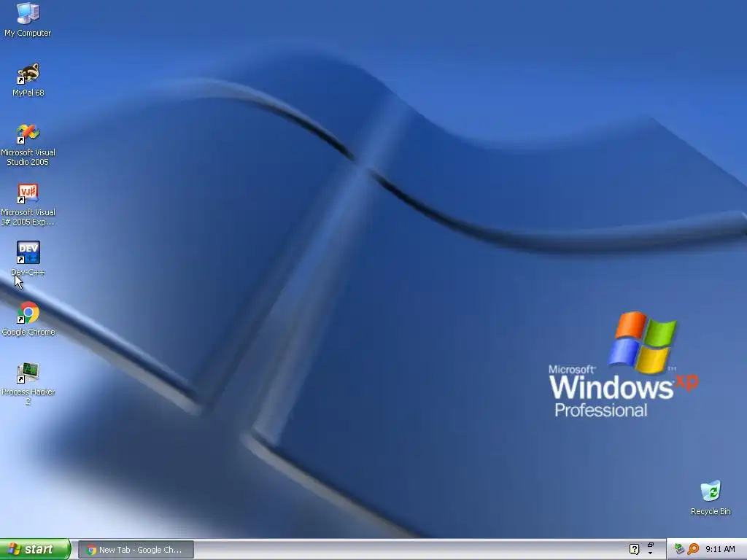Switch to the New Tab Google Chrome taskbar button
Image resolution: width=747 pixels, height=560 pixels.
point(136,550)
